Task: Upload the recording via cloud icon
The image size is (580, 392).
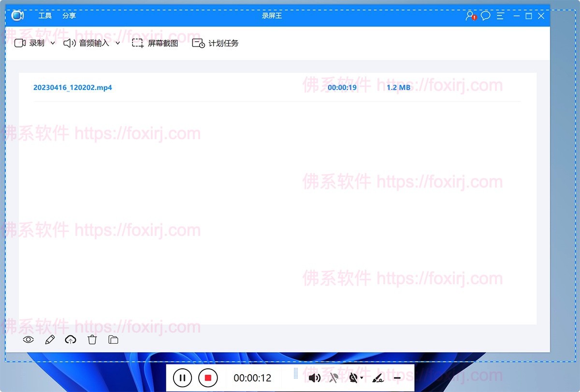Action: (71, 339)
